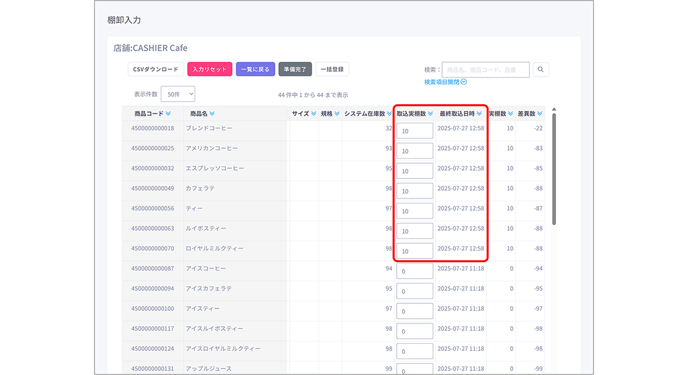Select product code 4500000000100
The image size is (688, 375).
click(x=153, y=309)
